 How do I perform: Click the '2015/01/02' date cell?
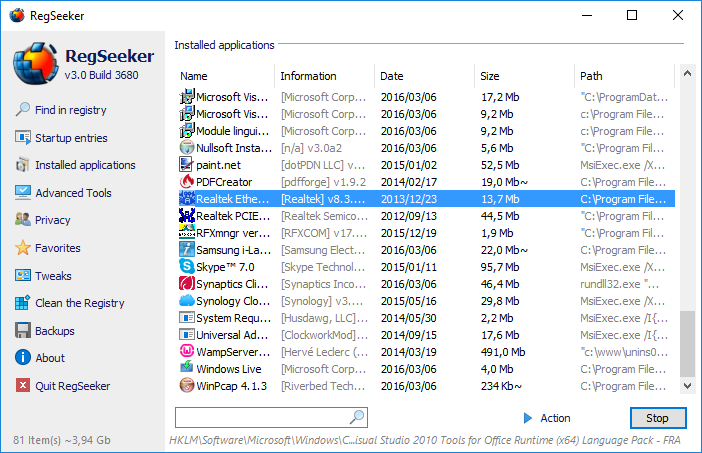[409, 165]
